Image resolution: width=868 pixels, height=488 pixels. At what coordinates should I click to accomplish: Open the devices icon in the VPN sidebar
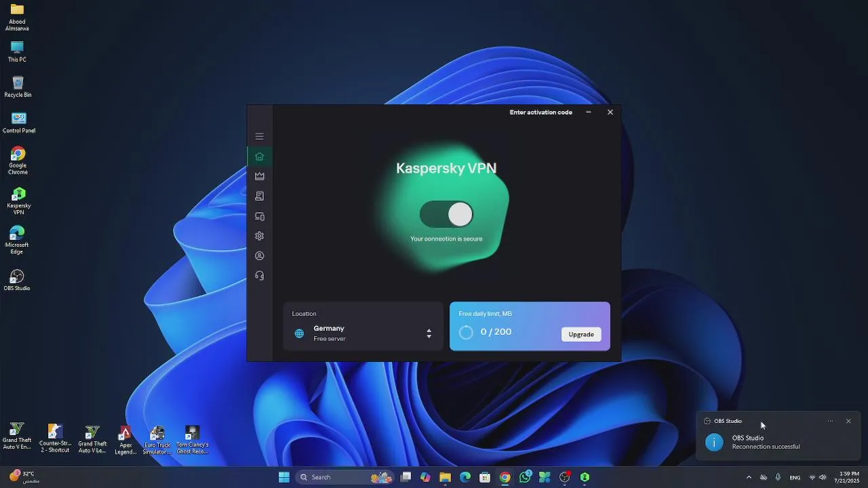259,216
